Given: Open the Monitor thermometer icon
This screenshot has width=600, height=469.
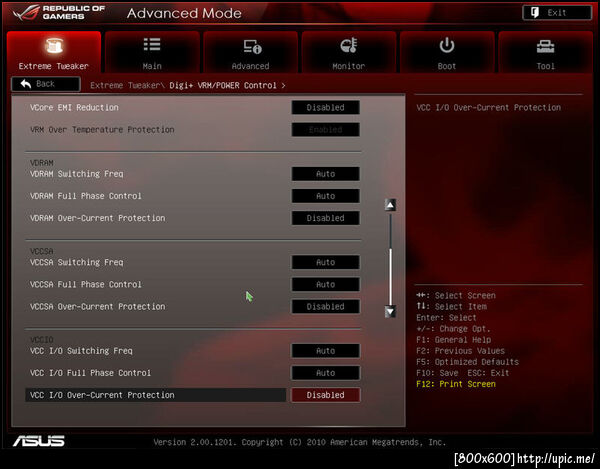Looking at the screenshot, I should tap(349, 45).
